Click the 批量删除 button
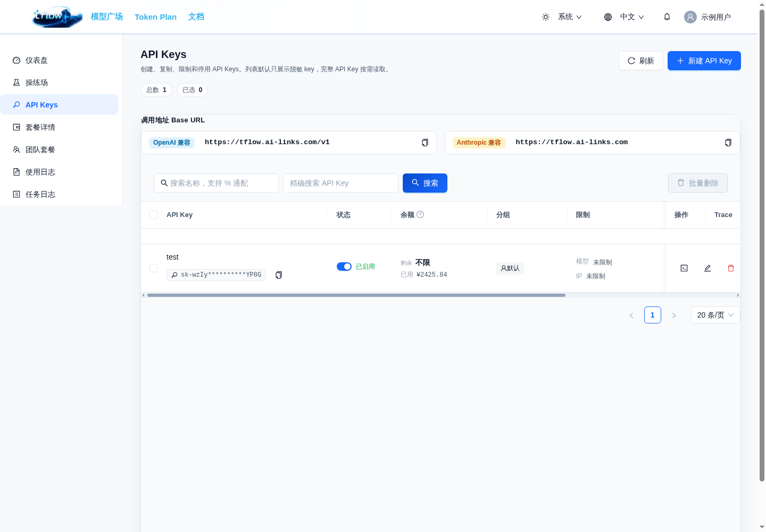This screenshot has height=532, width=766. (x=698, y=183)
